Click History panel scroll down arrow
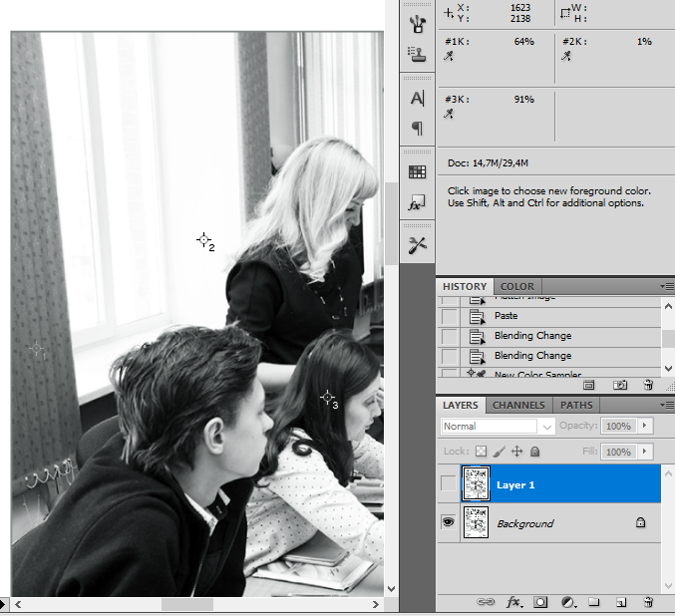 point(668,369)
